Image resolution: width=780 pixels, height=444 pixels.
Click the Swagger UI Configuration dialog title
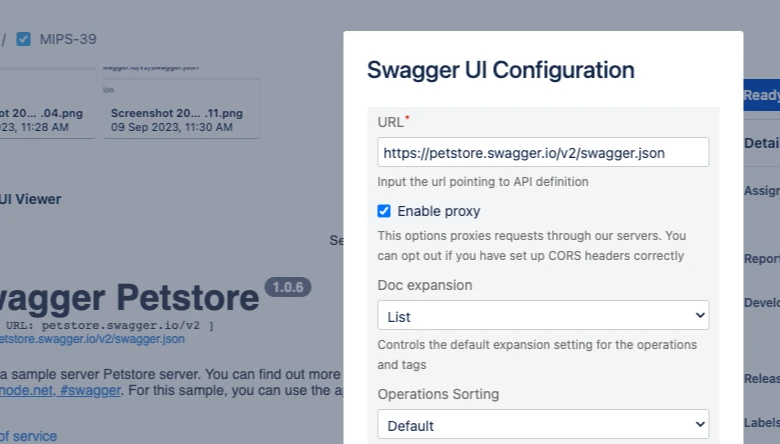pyautogui.click(x=500, y=70)
